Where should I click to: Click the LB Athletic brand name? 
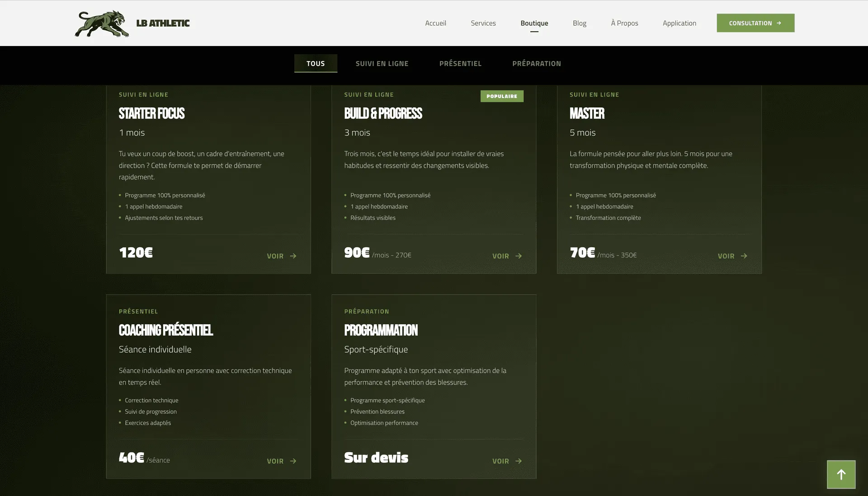click(163, 23)
